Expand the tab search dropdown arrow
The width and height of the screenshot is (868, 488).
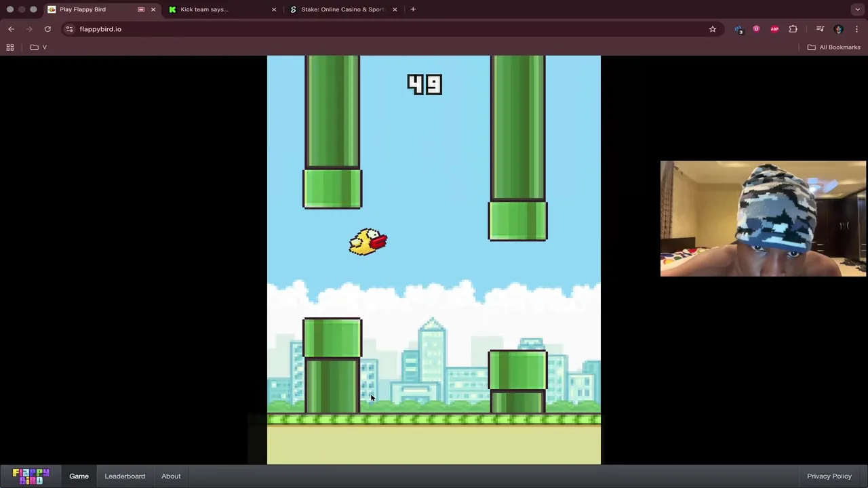click(x=858, y=9)
